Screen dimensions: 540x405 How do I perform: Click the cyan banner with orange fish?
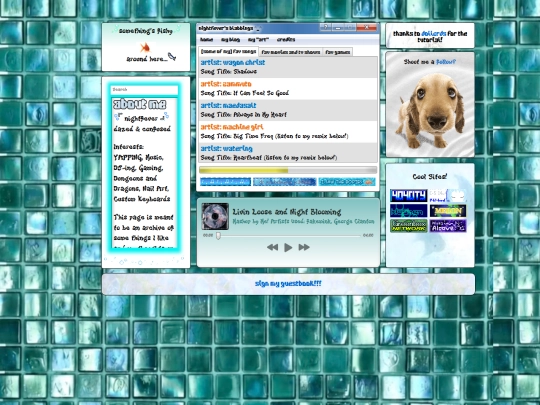347,182
